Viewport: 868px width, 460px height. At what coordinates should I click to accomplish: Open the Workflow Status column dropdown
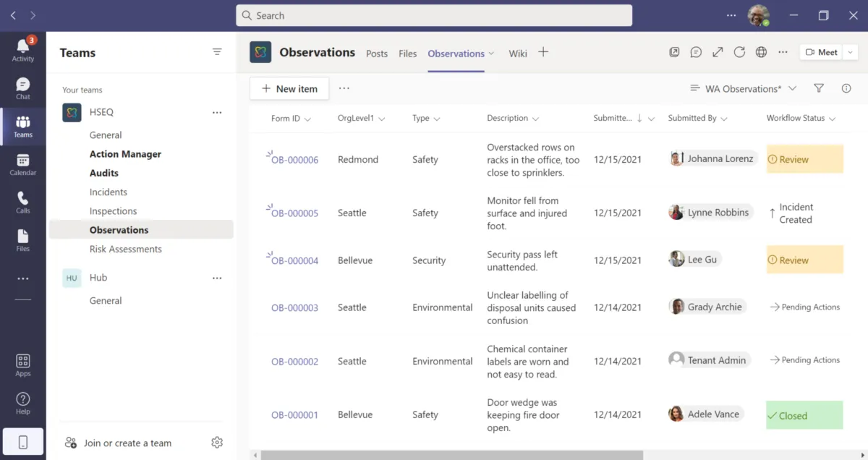click(x=832, y=119)
